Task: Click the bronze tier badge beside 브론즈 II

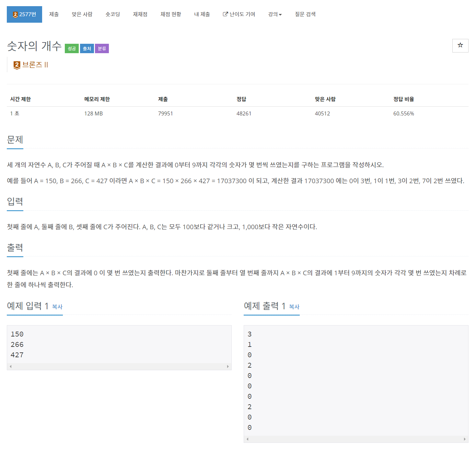Action: pos(17,65)
